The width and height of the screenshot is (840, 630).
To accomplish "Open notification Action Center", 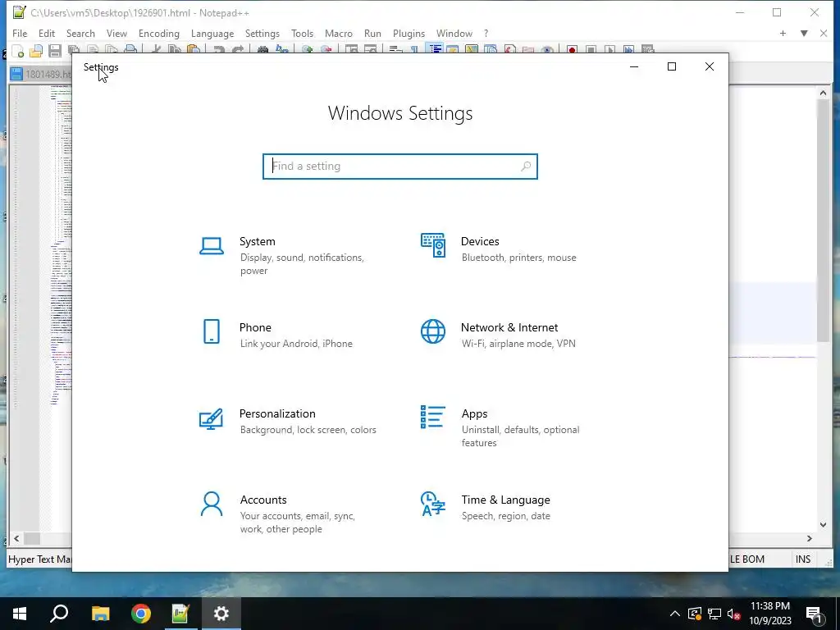I will click(x=814, y=614).
